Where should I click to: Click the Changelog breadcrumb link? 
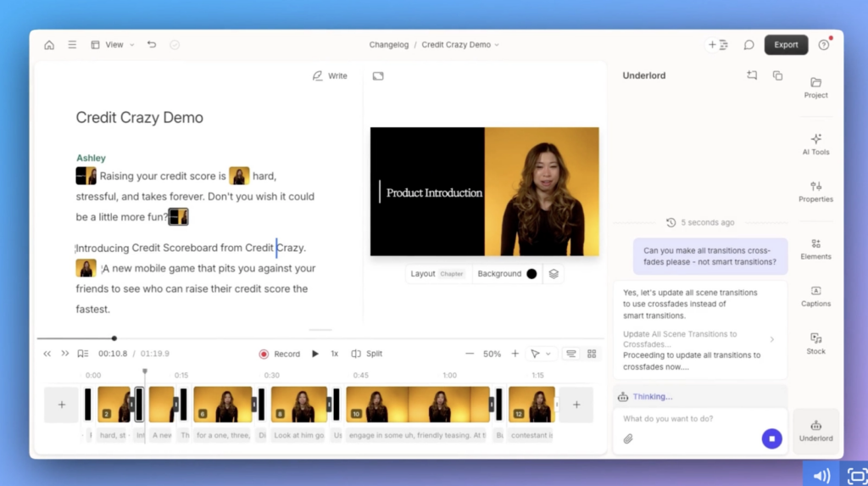[388, 45]
